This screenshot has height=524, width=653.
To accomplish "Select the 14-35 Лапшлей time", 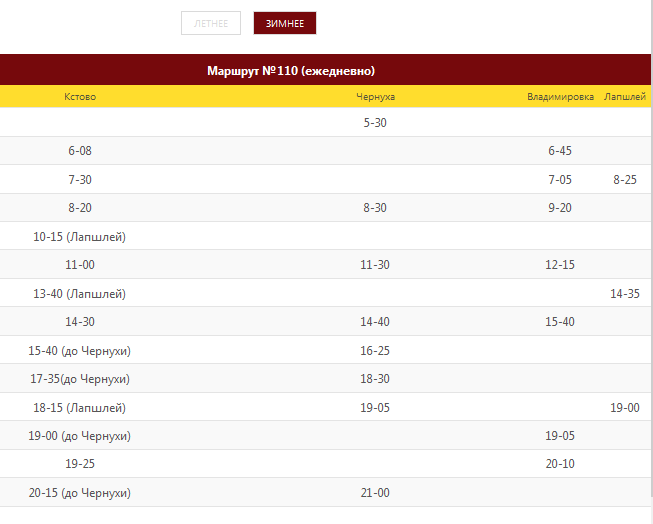I will (x=625, y=294).
